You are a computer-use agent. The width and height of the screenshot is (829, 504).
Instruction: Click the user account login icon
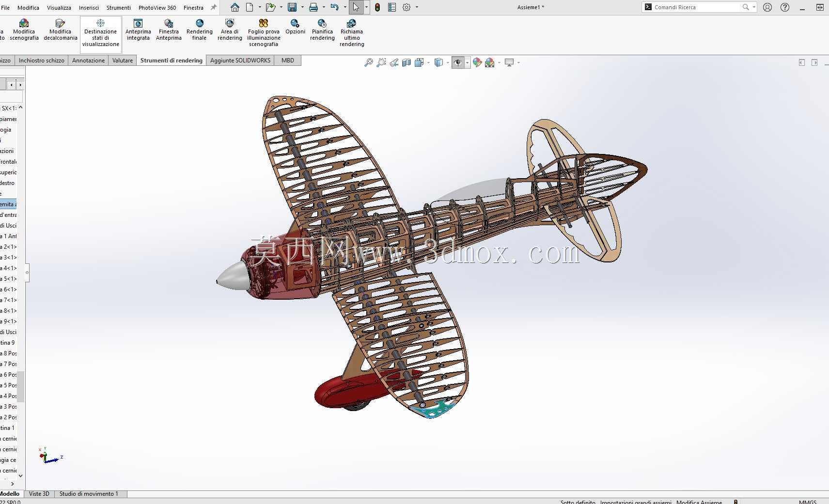tap(767, 7)
